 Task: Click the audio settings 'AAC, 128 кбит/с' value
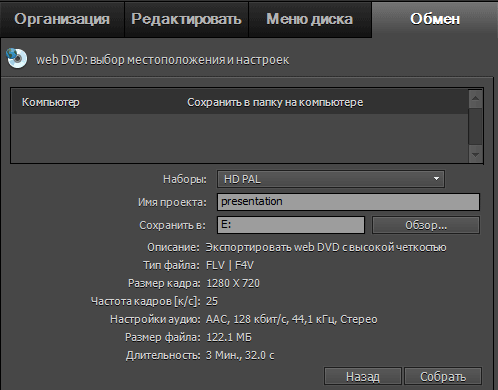tap(292, 319)
